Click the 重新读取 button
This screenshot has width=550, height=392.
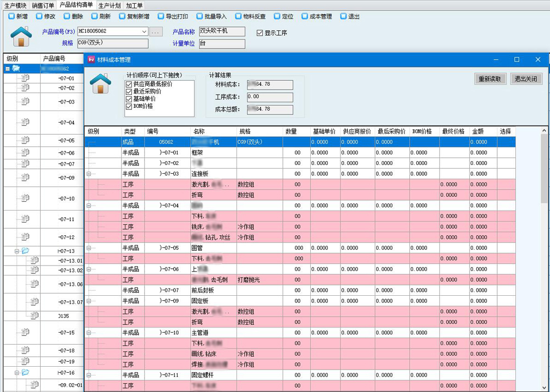coord(490,79)
